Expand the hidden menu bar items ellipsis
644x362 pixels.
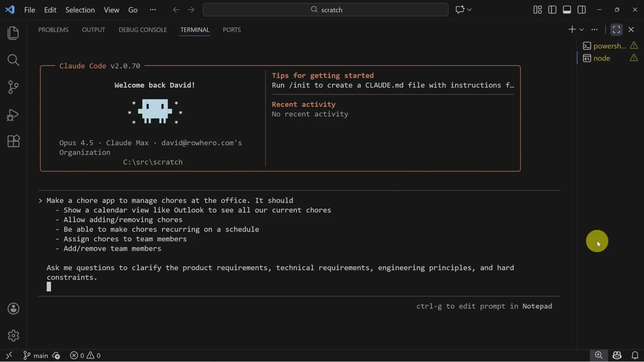pos(153,10)
